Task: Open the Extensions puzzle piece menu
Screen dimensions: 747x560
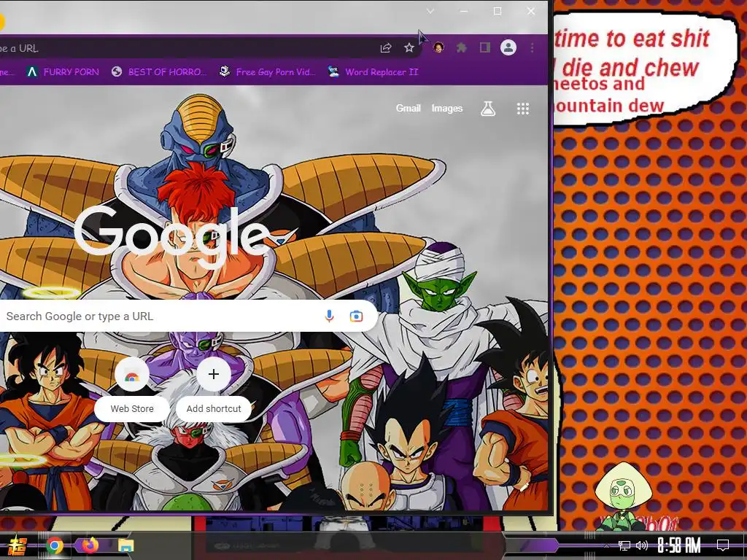Action: pos(461,47)
